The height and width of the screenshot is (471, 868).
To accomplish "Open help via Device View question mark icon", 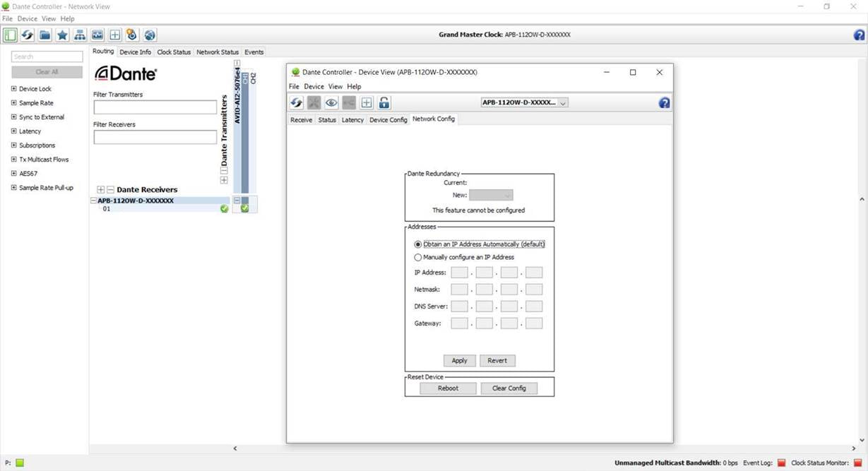I will tap(664, 103).
